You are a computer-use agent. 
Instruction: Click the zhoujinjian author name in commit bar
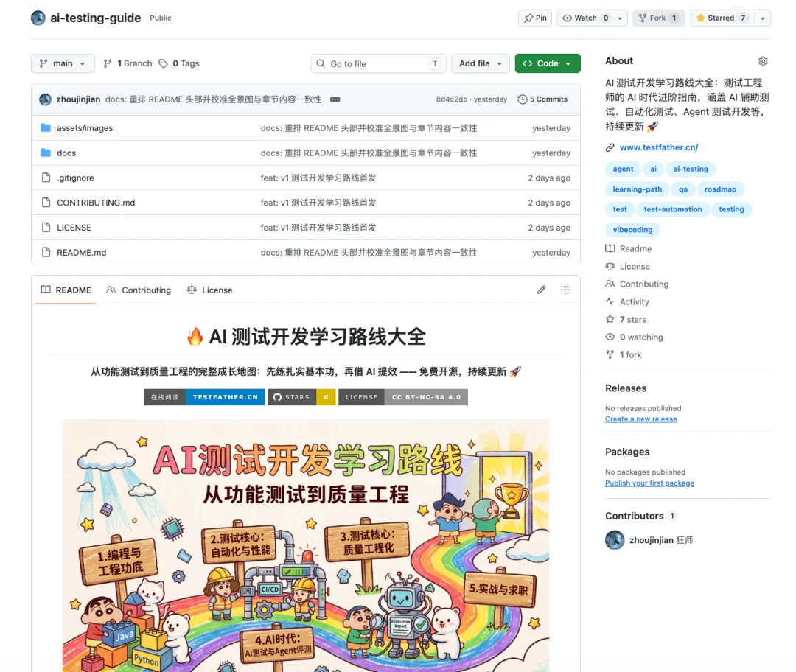tap(78, 99)
